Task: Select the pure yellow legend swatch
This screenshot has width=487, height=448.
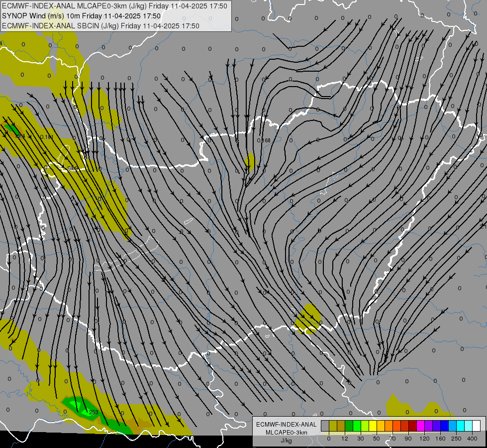Action: (373, 426)
